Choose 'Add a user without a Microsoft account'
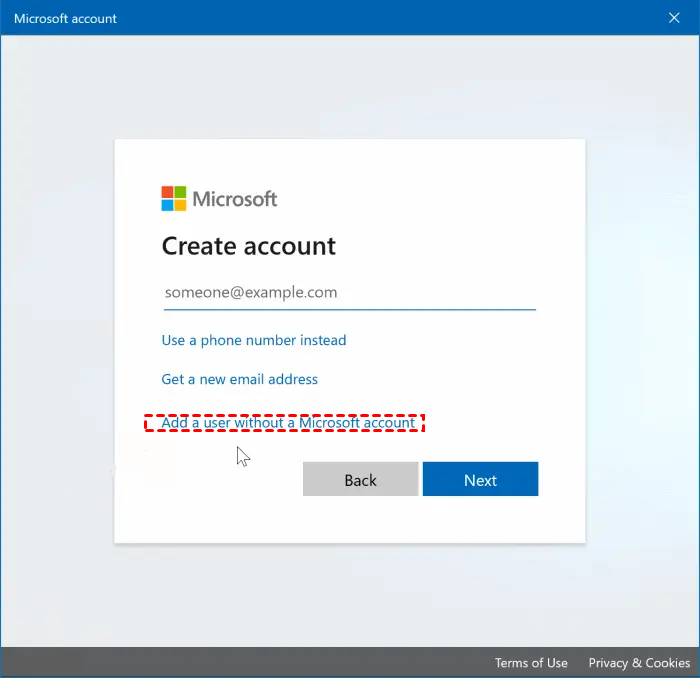This screenshot has width=700, height=678. tap(288, 422)
